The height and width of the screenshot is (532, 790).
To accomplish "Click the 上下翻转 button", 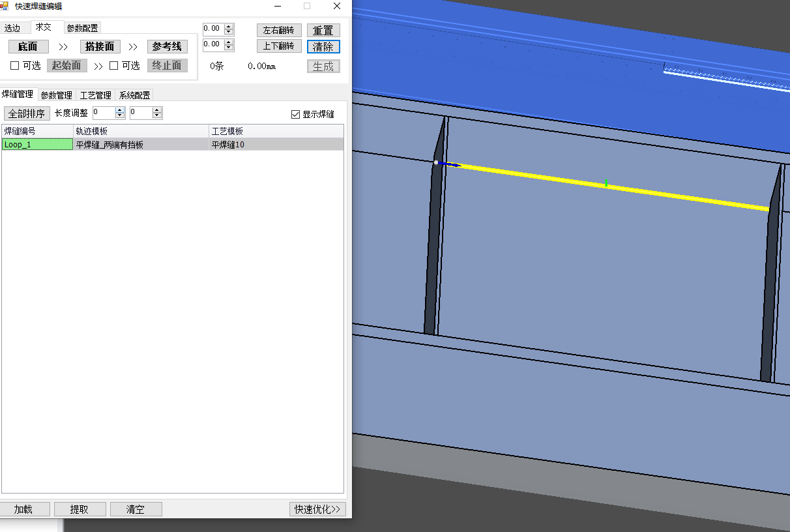I will point(278,46).
